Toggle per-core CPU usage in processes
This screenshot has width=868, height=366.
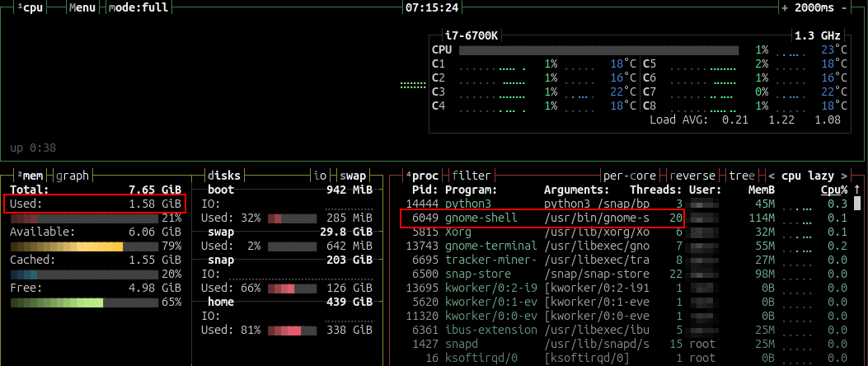click(x=629, y=176)
